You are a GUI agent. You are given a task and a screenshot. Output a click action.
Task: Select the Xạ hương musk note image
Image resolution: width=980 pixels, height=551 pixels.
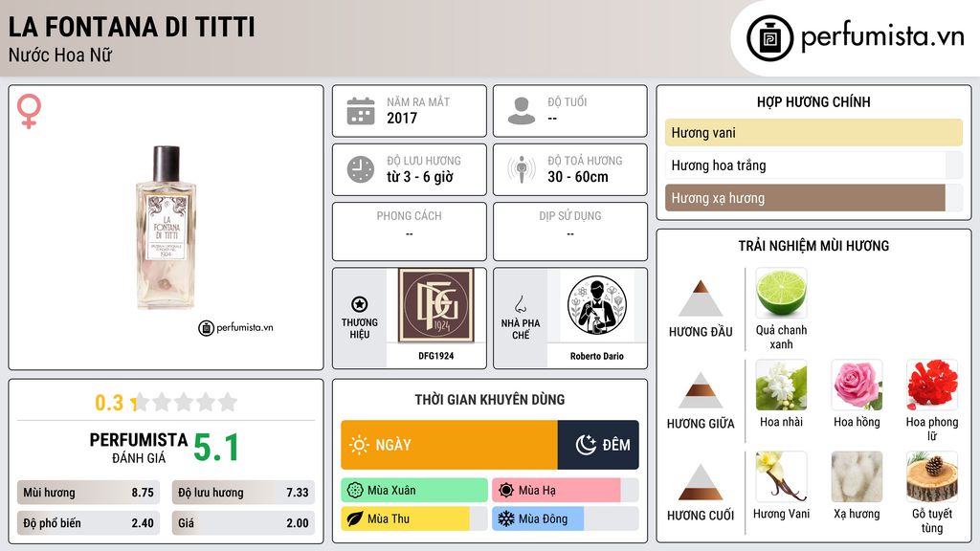pyautogui.click(x=857, y=476)
